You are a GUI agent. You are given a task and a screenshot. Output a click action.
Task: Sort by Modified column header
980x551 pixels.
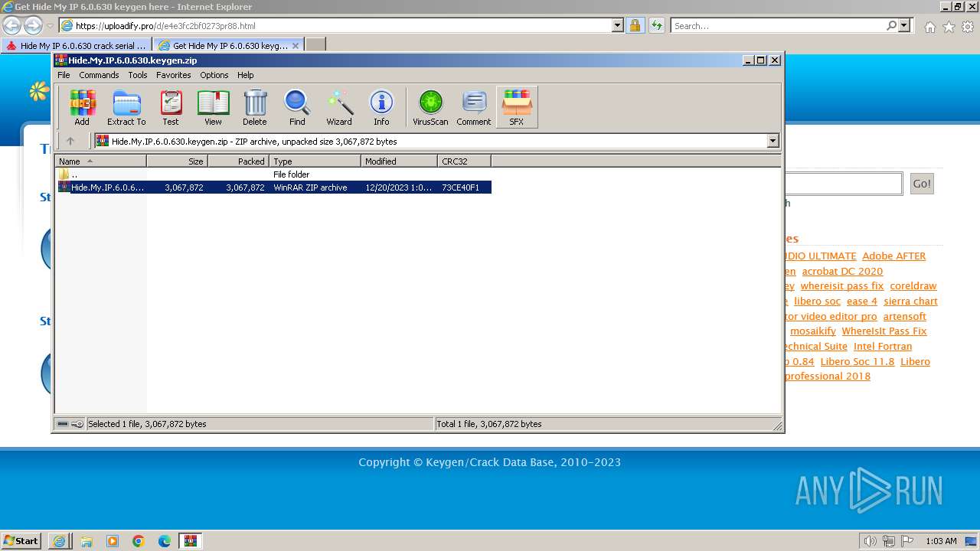pos(399,161)
